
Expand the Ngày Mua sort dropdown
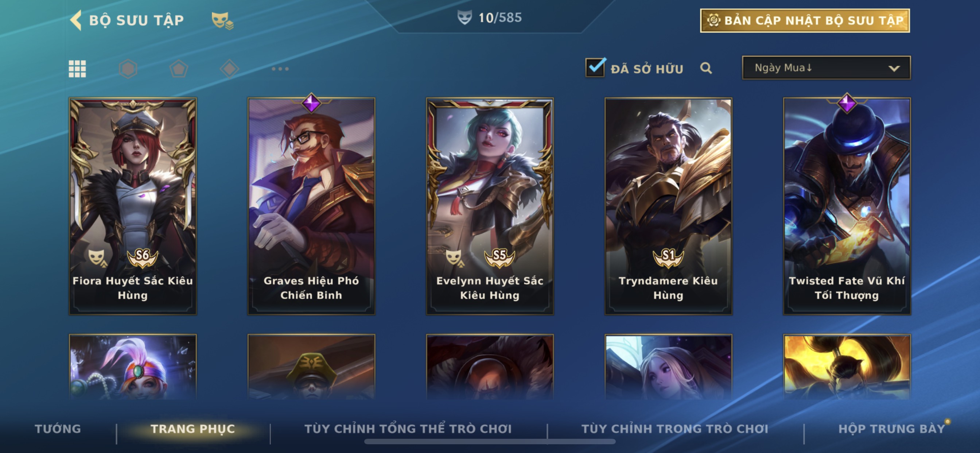[826, 68]
